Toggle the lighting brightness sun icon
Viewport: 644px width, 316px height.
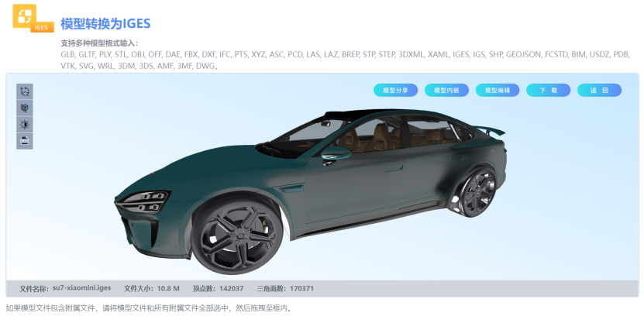click(25, 124)
